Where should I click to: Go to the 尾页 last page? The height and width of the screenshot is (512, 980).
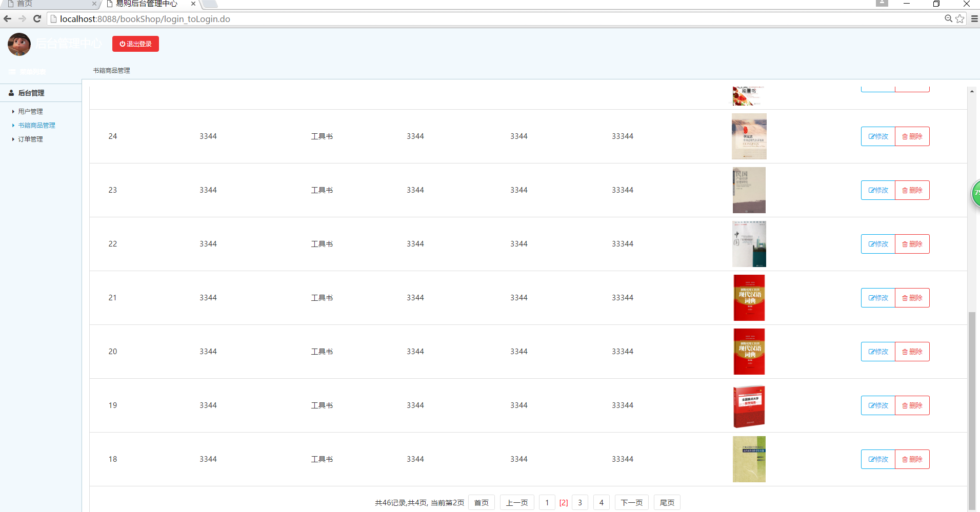[x=667, y=503]
